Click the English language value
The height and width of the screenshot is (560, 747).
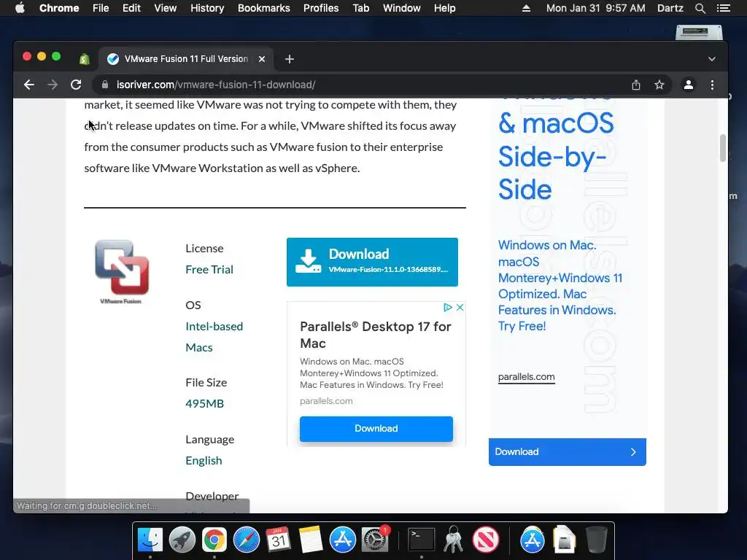pos(204,461)
